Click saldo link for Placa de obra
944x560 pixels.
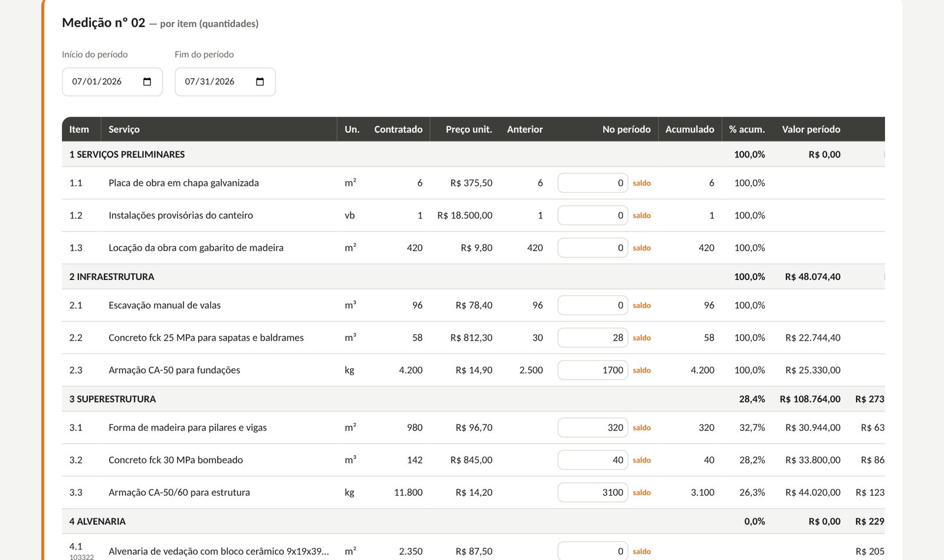click(641, 183)
